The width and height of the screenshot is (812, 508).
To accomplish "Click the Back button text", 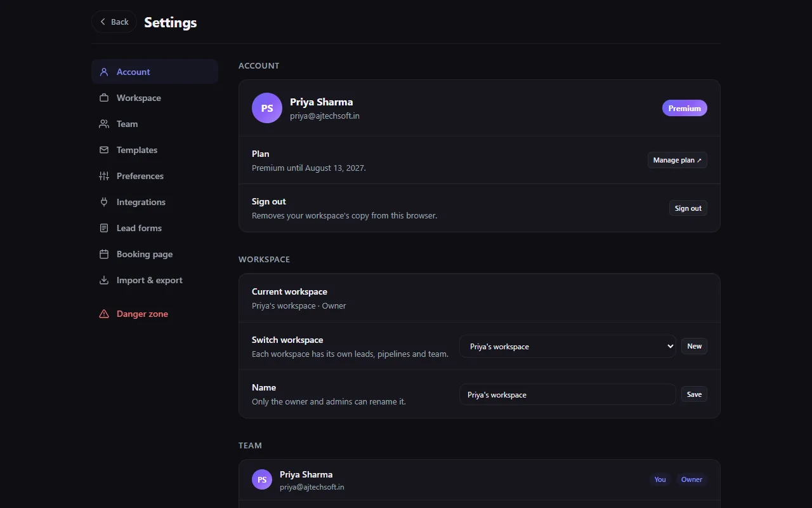I will coord(120,22).
